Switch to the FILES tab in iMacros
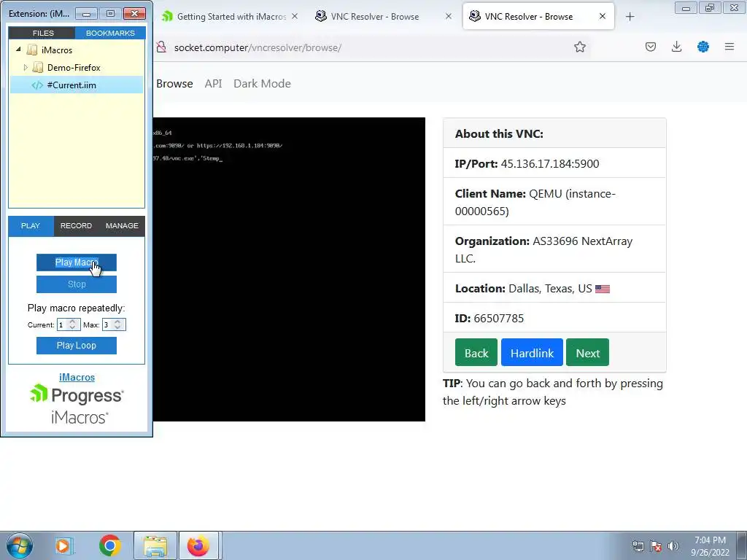 [43, 33]
